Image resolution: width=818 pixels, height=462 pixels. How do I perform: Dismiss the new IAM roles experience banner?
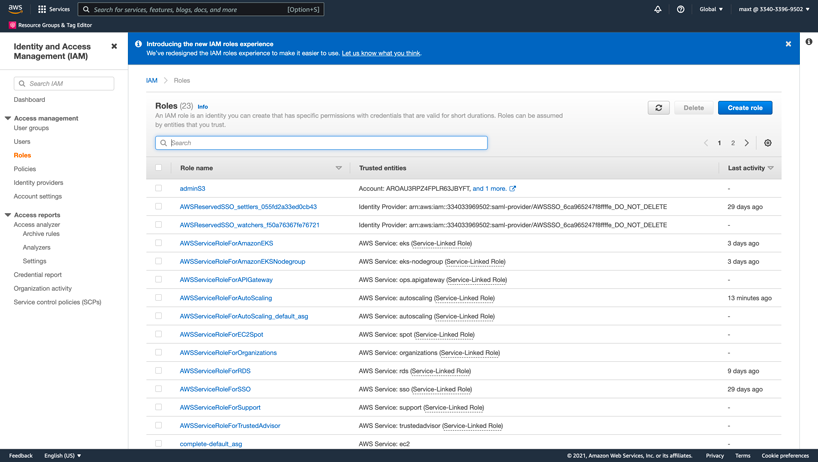tap(788, 44)
